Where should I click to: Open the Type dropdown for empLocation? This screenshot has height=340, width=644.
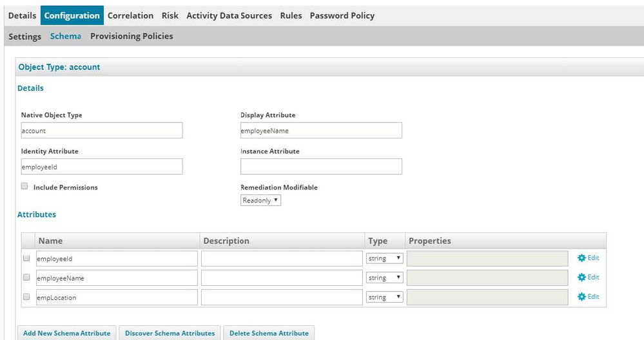[x=384, y=297]
